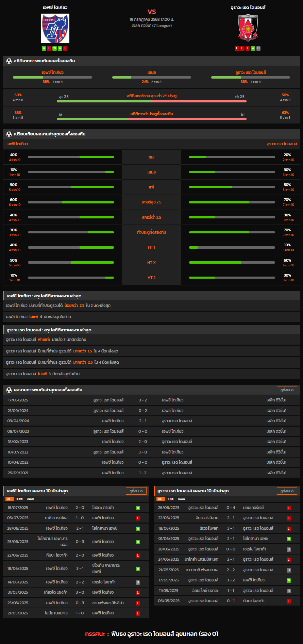Click W badge on 25/06/2025 FC Tokyo match
Screen dimensions: 303x644
click(x=138, y=542)
